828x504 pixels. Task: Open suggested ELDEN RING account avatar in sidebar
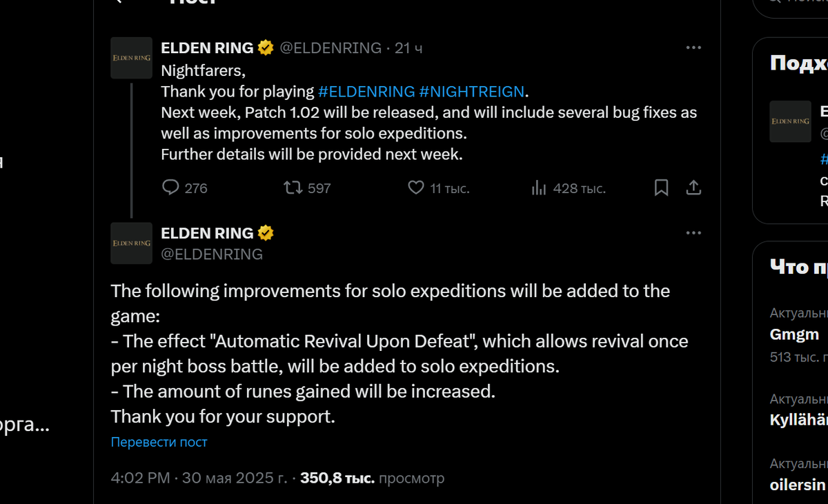pos(791,121)
